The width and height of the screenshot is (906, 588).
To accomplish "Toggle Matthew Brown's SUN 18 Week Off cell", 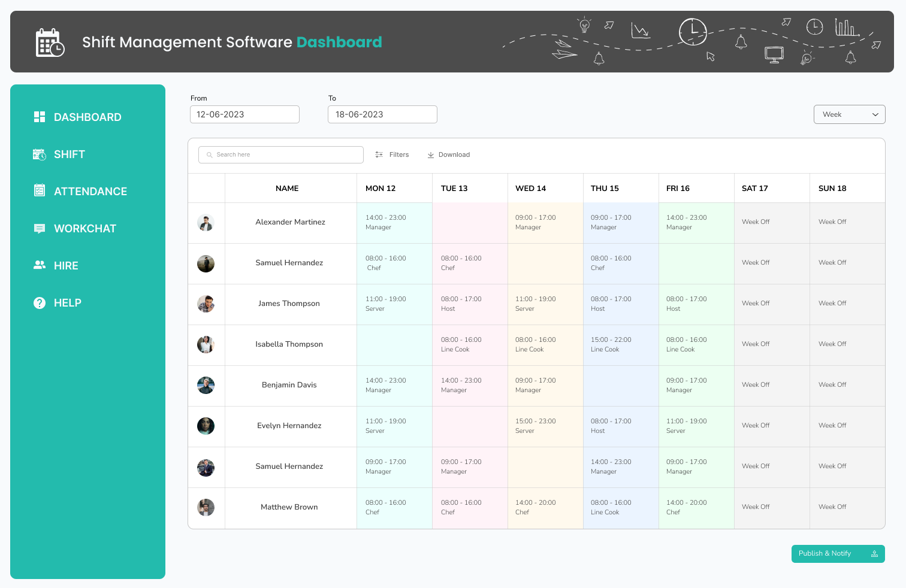I will tap(847, 507).
